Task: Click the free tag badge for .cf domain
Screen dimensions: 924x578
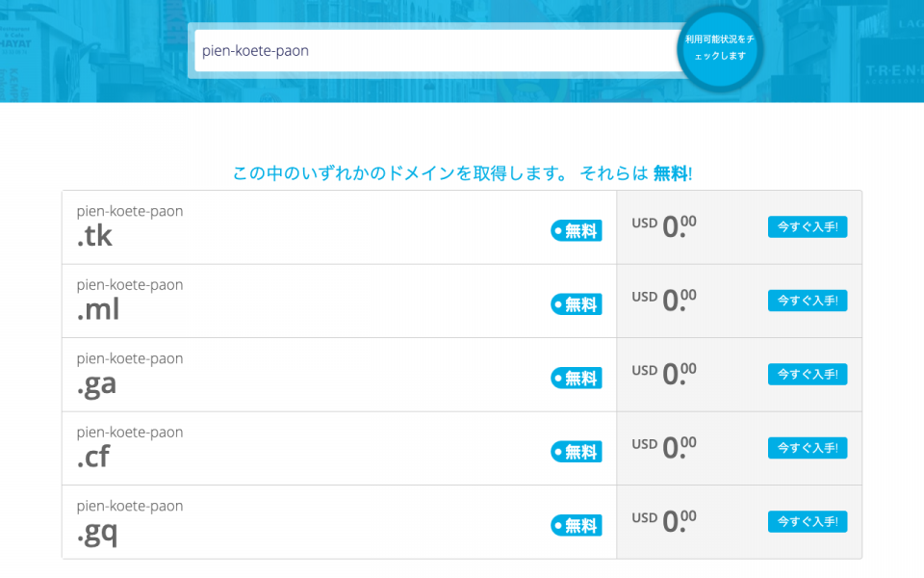Action: coord(577,452)
